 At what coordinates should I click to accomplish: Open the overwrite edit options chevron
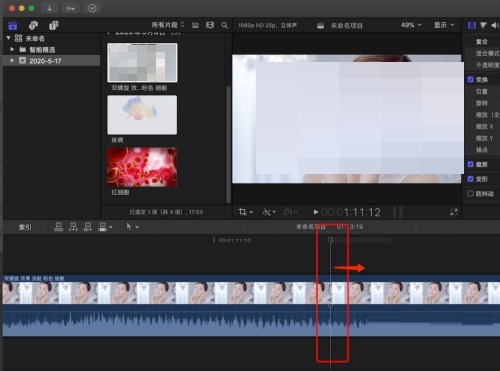111,227
